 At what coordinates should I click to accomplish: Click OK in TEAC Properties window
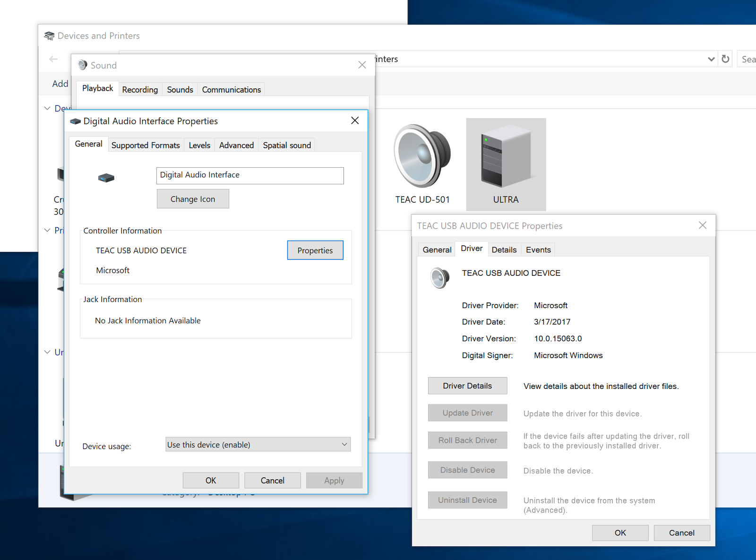pyautogui.click(x=620, y=533)
